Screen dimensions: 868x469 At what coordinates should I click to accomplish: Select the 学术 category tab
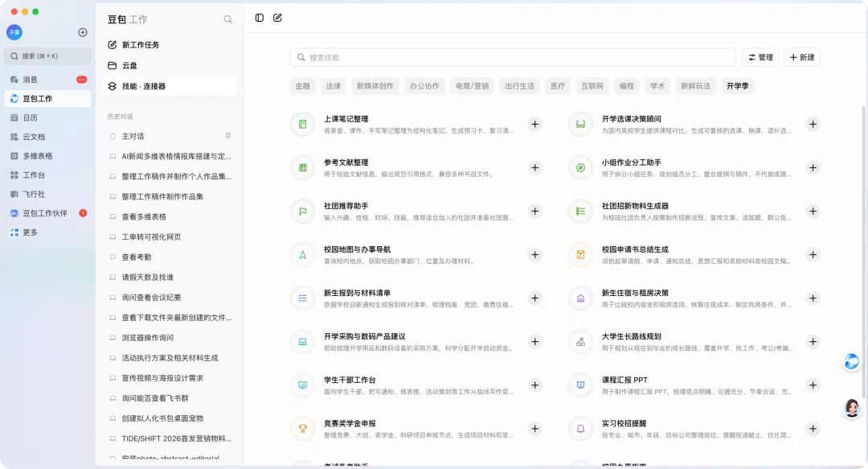point(657,86)
